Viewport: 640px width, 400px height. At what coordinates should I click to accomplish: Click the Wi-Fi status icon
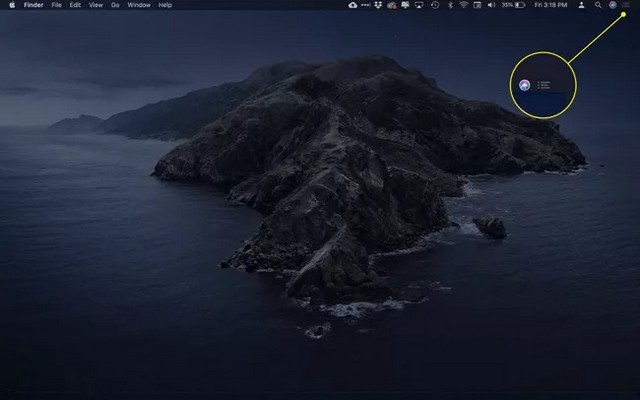pyautogui.click(x=464, y=5)
